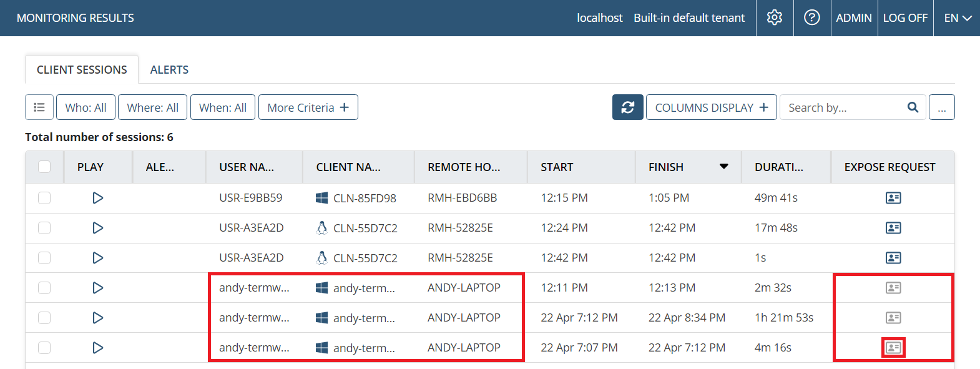
Task: Select the CLIENT SESSIONS tab
Action: (x=82, y=70)
